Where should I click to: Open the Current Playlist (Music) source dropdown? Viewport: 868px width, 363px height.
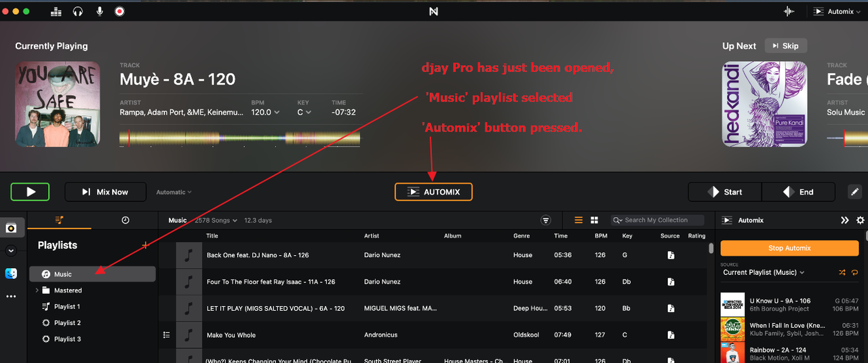[x=764, y=272]
